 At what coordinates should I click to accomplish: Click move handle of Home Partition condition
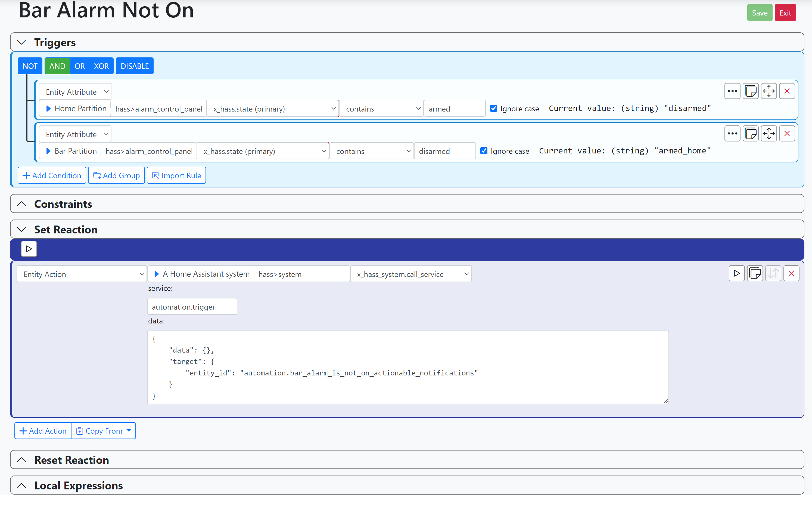point(769,91)
